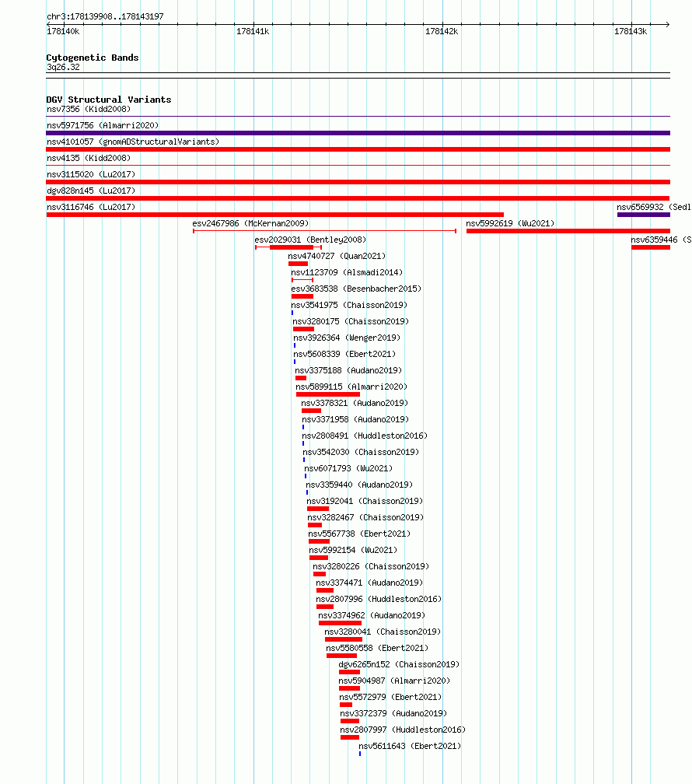Click the nsv3116746 (Lu2017) label
692x784 pixels.
pos(91,207)
